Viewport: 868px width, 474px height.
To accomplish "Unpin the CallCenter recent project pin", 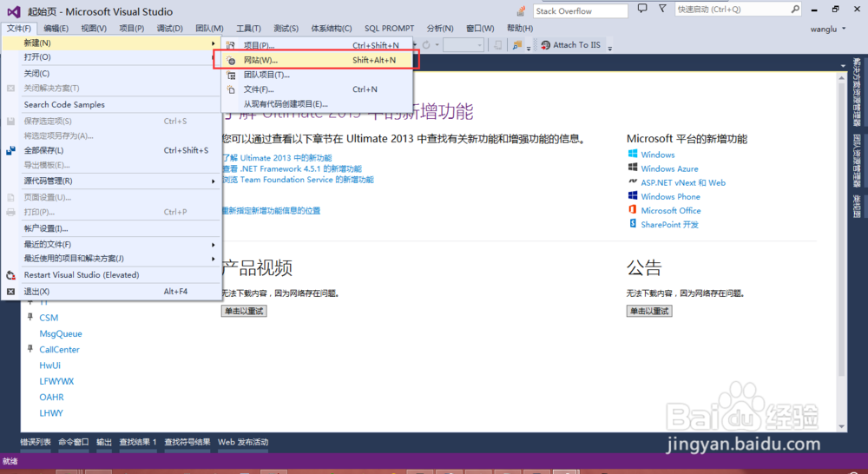I will 30,349.
